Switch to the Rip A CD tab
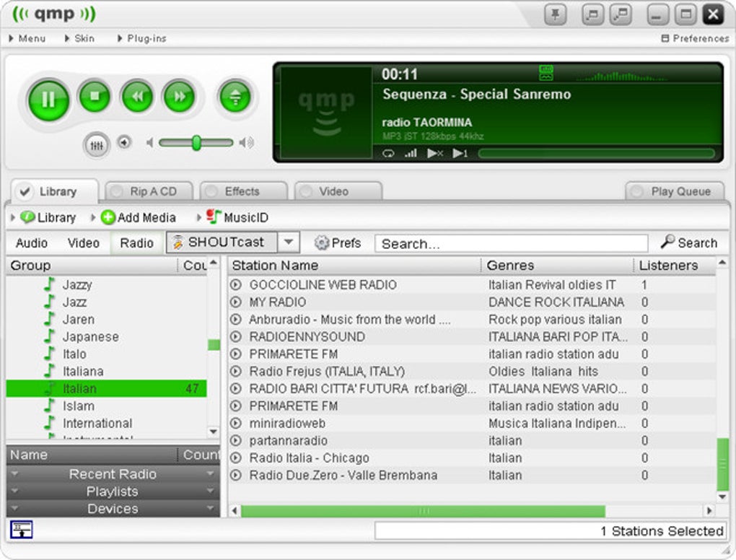The width and height of the screenshot is (736, 560). (149, 191)
